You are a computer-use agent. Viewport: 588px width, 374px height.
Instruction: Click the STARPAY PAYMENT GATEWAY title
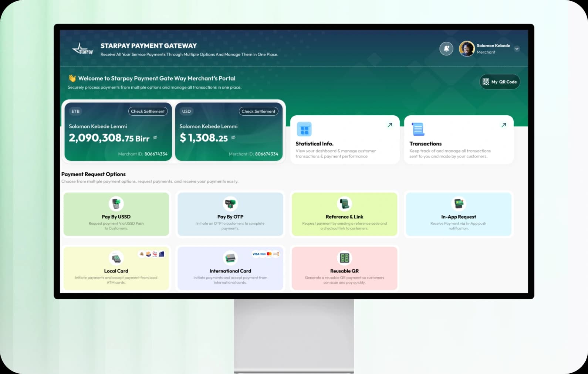click(149, 46)
